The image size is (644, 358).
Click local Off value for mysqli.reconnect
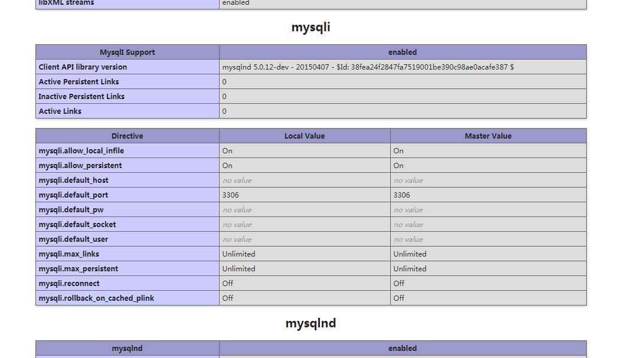(x=227, y=284)
